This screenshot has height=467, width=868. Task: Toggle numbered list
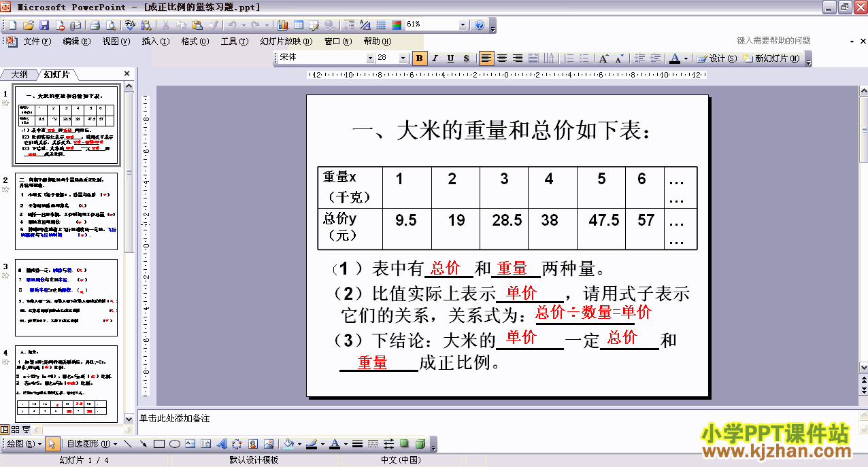tap(569, 58)
